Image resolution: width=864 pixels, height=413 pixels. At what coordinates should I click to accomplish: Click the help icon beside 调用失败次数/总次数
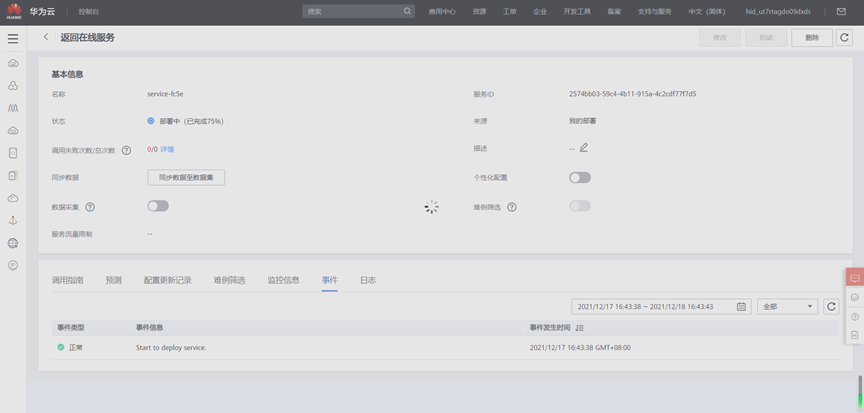click(126, 150)
